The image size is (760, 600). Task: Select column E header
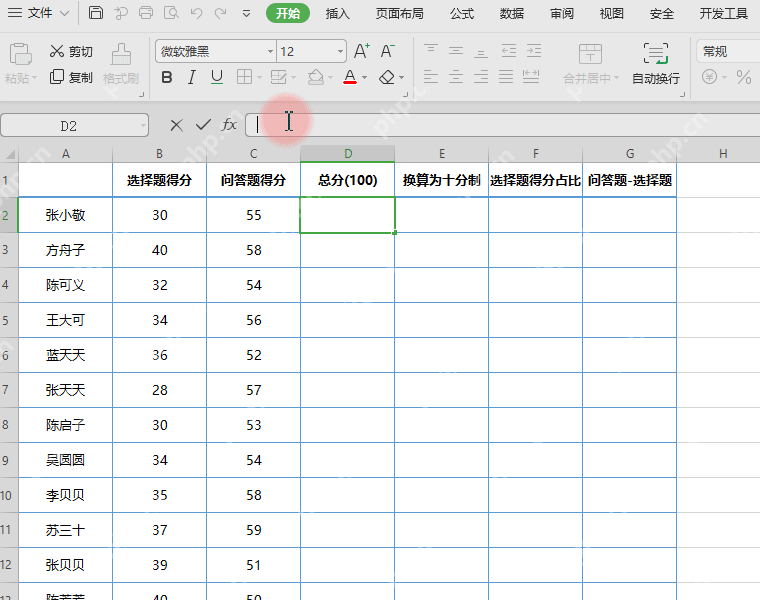442,154
